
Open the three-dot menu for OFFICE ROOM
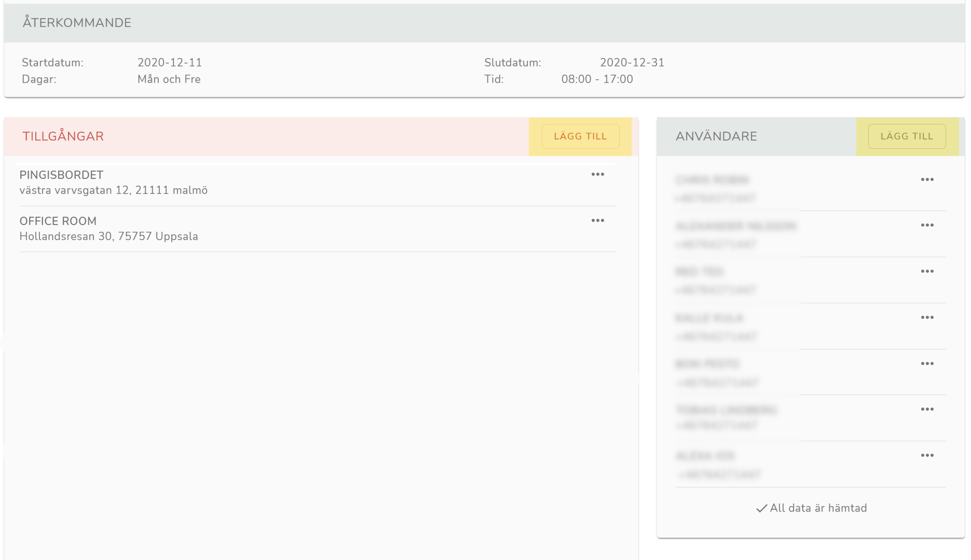coord(597,220)
